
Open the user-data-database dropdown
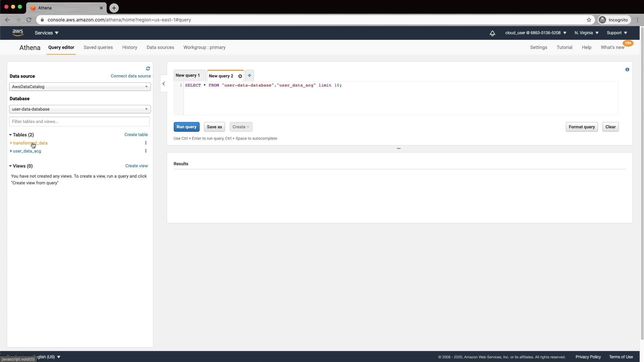click(80, 109)
